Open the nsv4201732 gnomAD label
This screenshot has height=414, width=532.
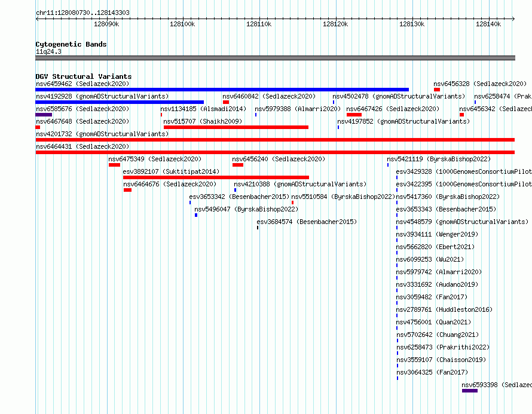102,134
